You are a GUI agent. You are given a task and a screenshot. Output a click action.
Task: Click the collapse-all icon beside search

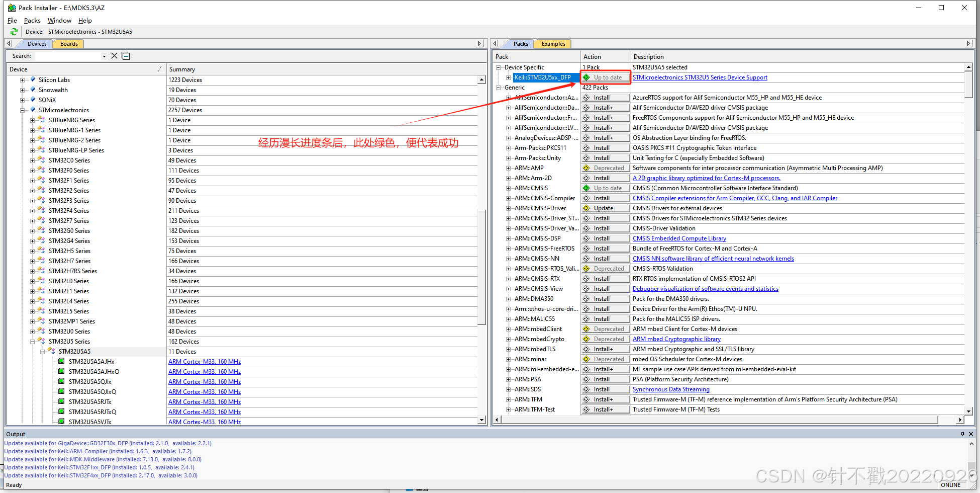(x=126, y=56)
